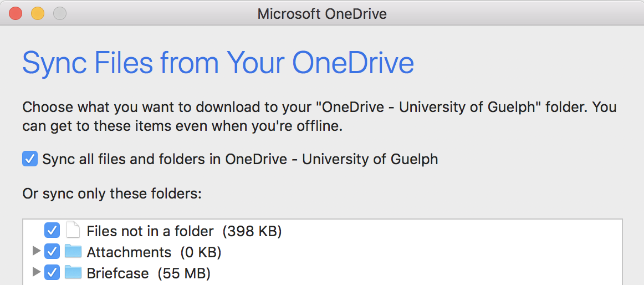Uncheck Sync all files and folders
The image size is (644, 285).
29,160
